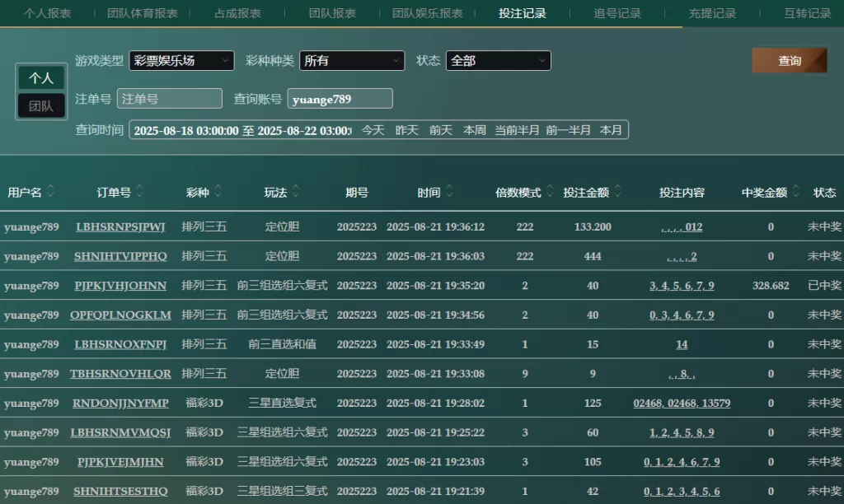844x504 pixels.
Task: Open the 状态 dropdown
Action: (x=499, y=61)
